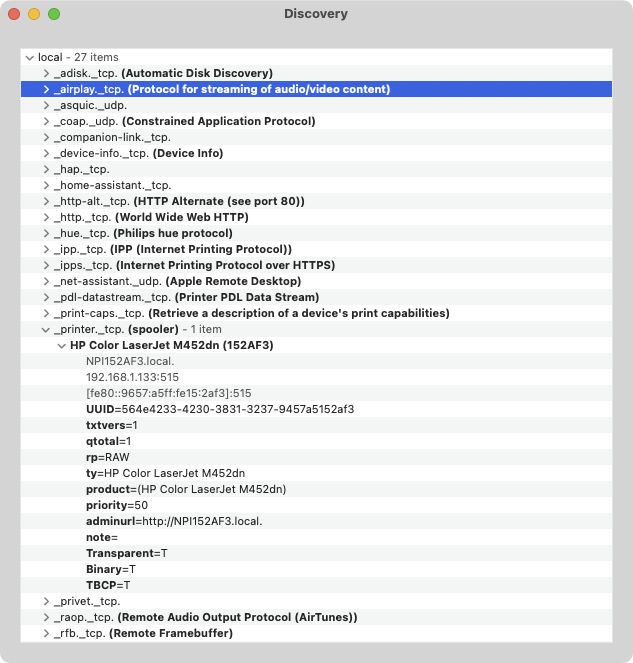633x663 pixels.
Task: Click the NPI152AF3.local. hostname entry
Action: click(x=130, y=361)
